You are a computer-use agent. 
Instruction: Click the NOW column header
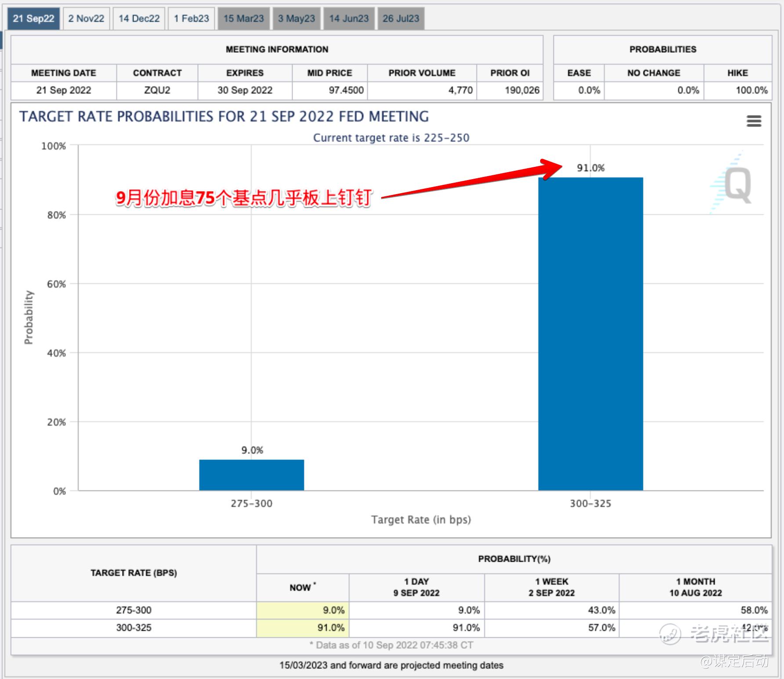point(302,587)
